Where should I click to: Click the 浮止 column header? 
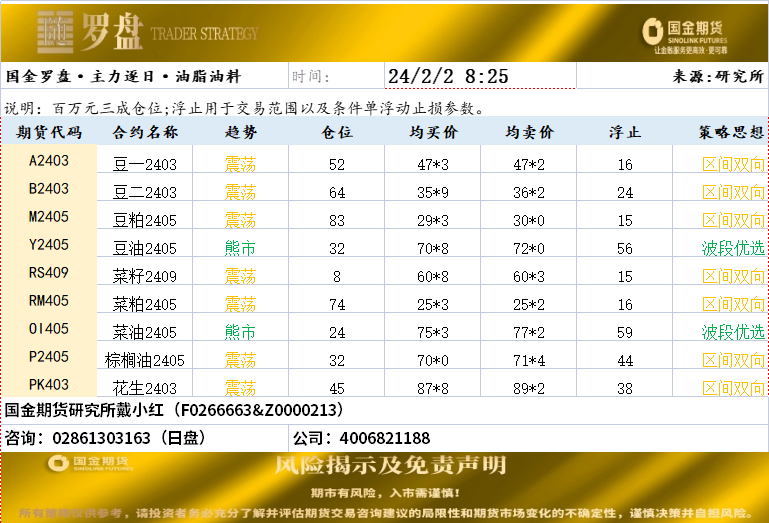pyautogui.click(x=625, y=132)
